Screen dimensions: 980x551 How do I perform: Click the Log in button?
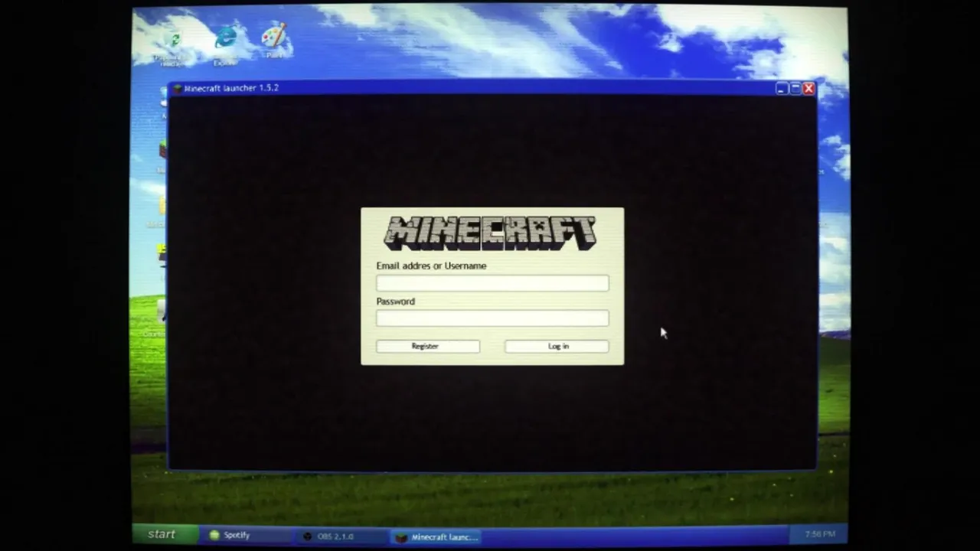(x=557, y=347)
